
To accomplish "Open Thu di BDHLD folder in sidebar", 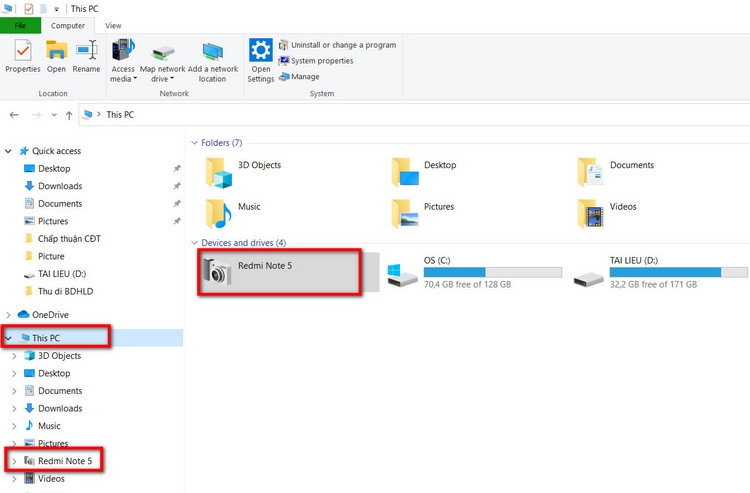I will click(65, 291).
